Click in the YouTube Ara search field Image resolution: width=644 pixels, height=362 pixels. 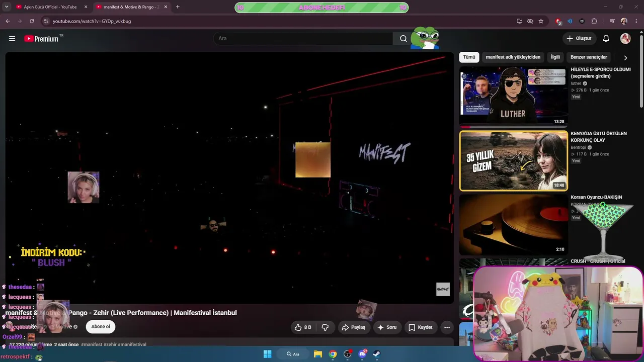point(303,39)
